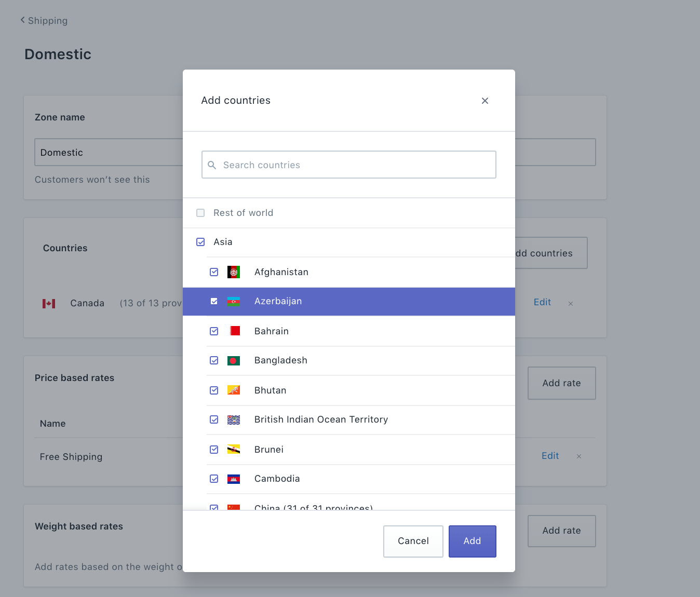The height and width of the screenshot is (597, 700).
Task: Select the Azerbaijan row label
Action: [278, 302]
